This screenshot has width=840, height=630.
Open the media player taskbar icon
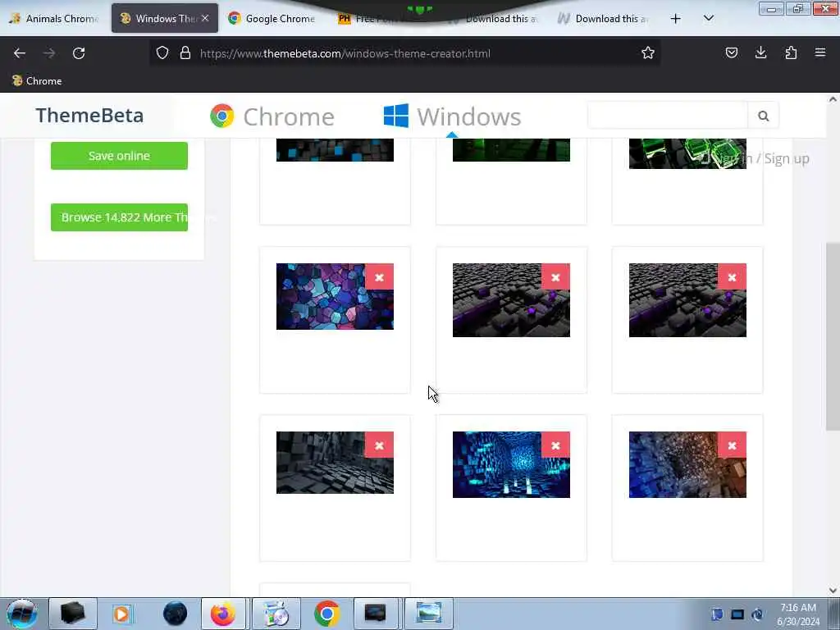pyautogui.click(x=121, y=614)
